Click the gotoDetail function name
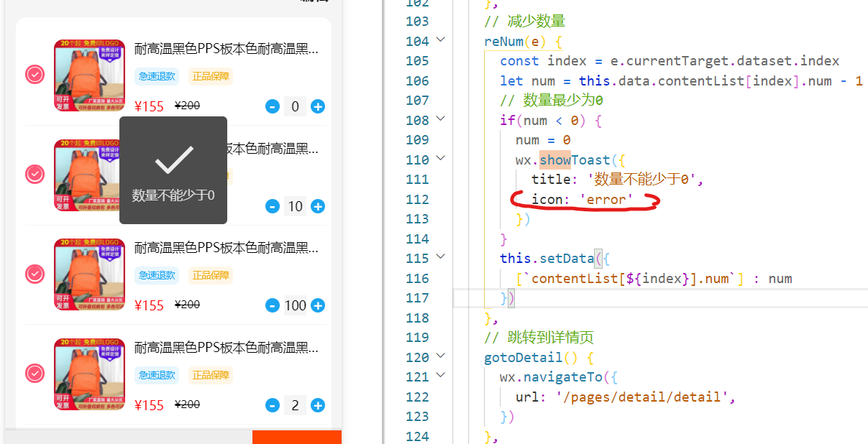Viewport: 868px width, 444px height. 524,357
